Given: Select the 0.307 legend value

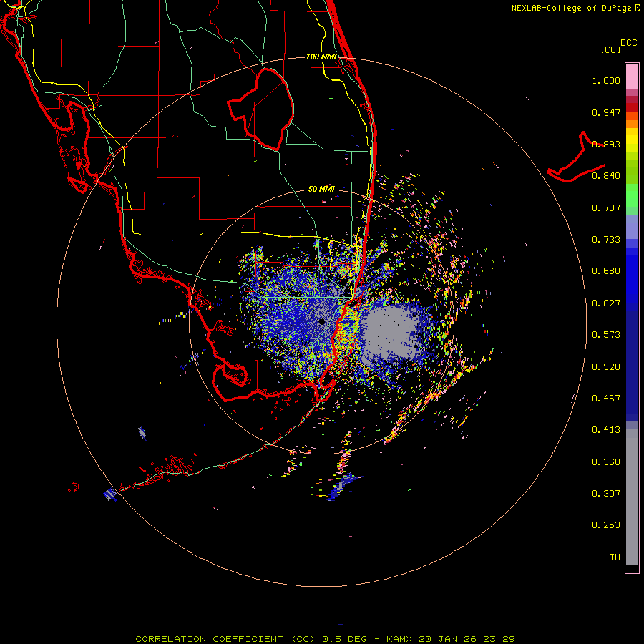Looking at the screenshot, I should coord(606,494).
